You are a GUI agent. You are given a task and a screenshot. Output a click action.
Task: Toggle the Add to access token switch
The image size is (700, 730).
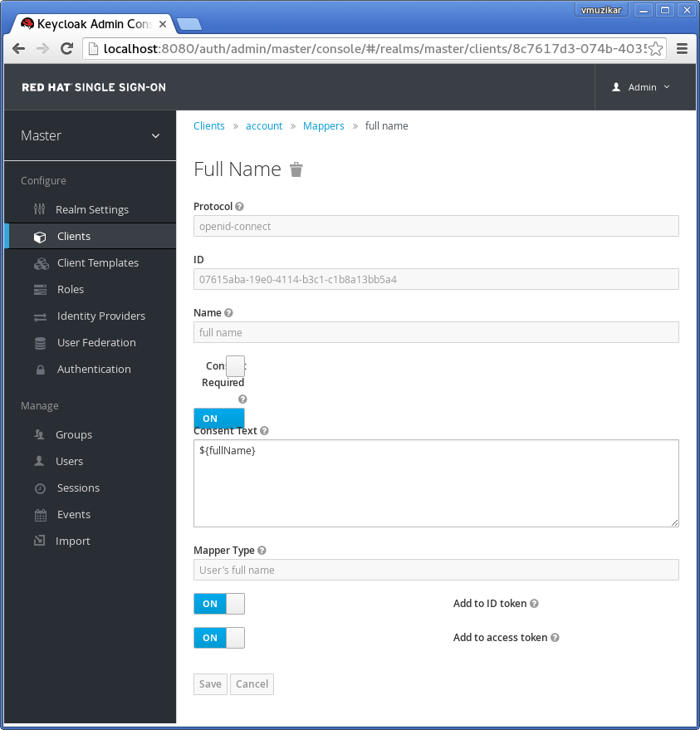219,637
